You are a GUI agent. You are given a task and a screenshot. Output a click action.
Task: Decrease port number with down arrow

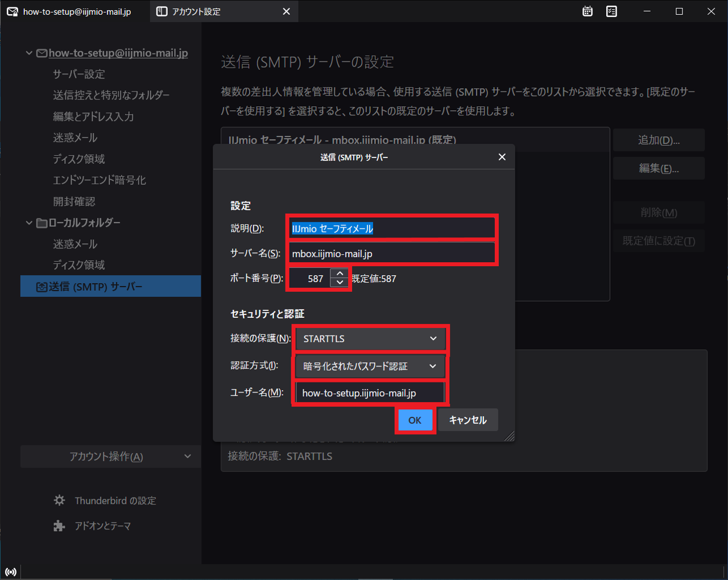click(340, 283)
